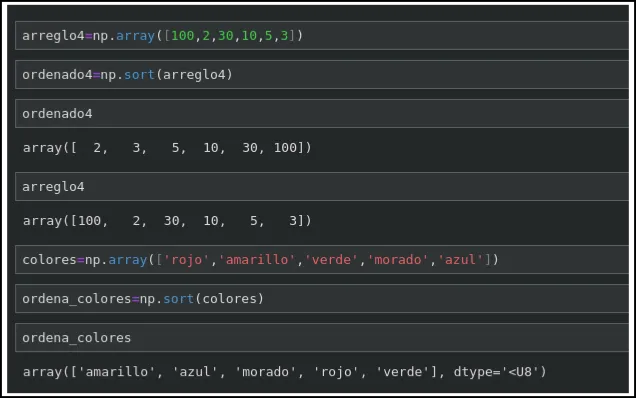Select the cell defining the colores array
This screenshot has width=636, height=398.
click(x=322, y=260)
